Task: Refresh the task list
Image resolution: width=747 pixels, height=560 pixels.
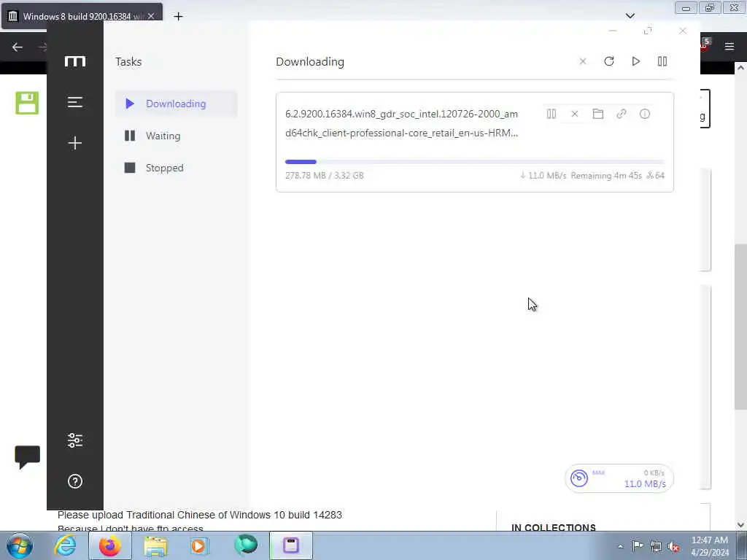Action: 609,61
